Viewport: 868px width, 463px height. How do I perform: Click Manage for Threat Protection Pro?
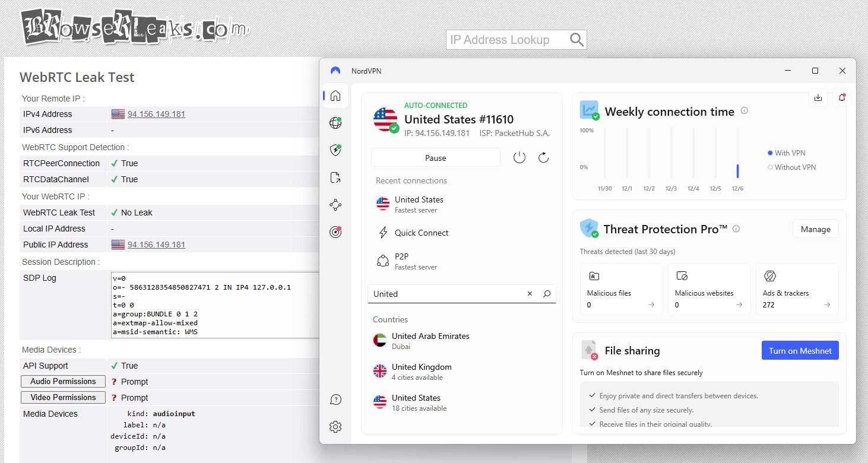(816, 229)
